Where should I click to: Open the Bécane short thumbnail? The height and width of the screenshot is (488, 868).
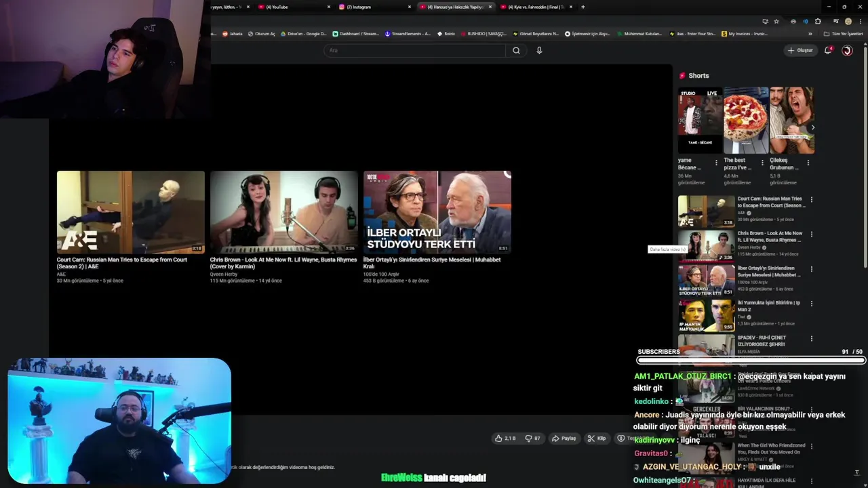click(x=700, y=121)
